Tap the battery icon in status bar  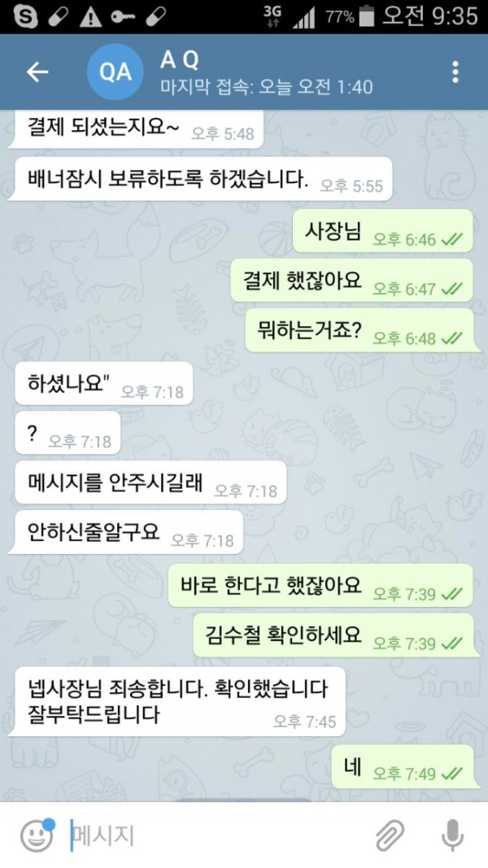pyautogui.click(x=366, y=16)
